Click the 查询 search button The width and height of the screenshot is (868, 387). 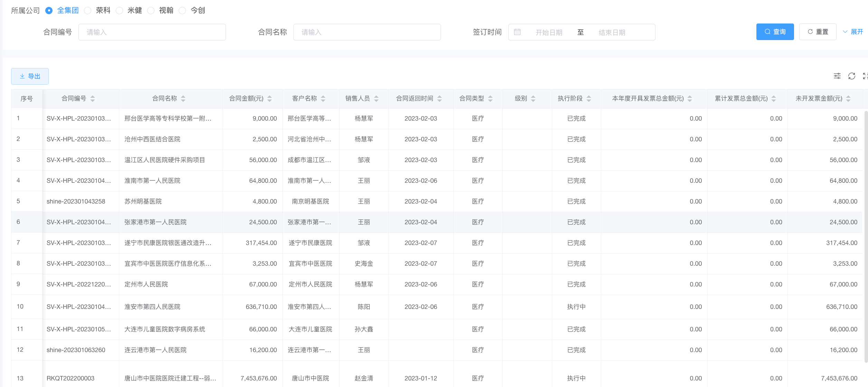[x=775, y=32]
